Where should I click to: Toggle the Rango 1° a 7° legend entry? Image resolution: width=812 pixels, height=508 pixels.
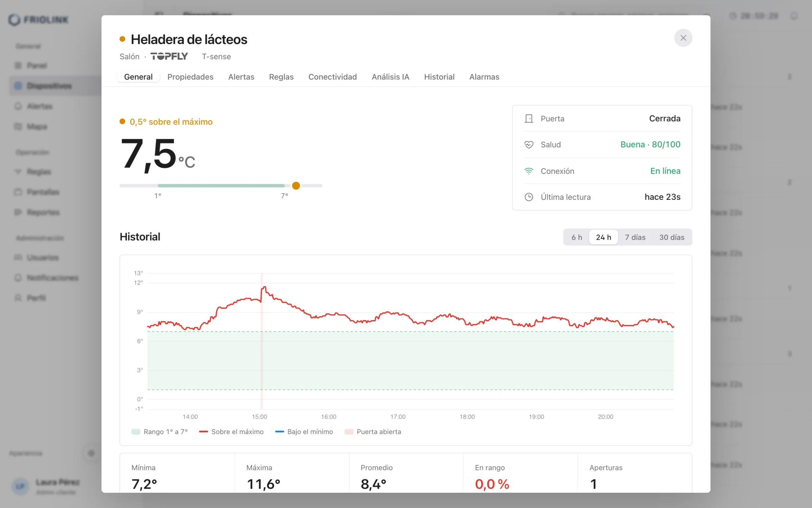tap(159, 432)
